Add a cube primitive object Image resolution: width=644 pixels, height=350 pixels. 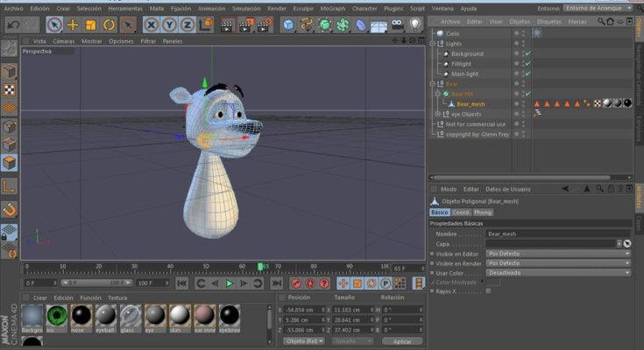288,25
